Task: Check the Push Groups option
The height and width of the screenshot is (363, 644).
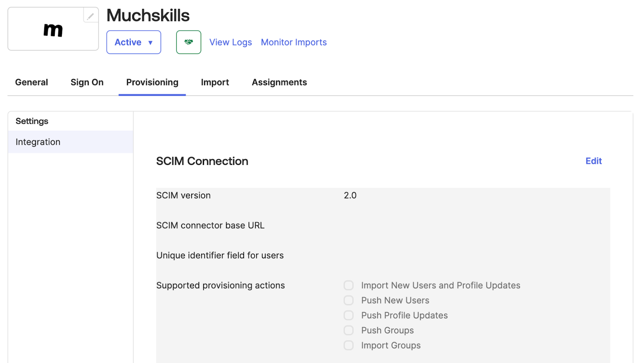Action: coord(349,330)
